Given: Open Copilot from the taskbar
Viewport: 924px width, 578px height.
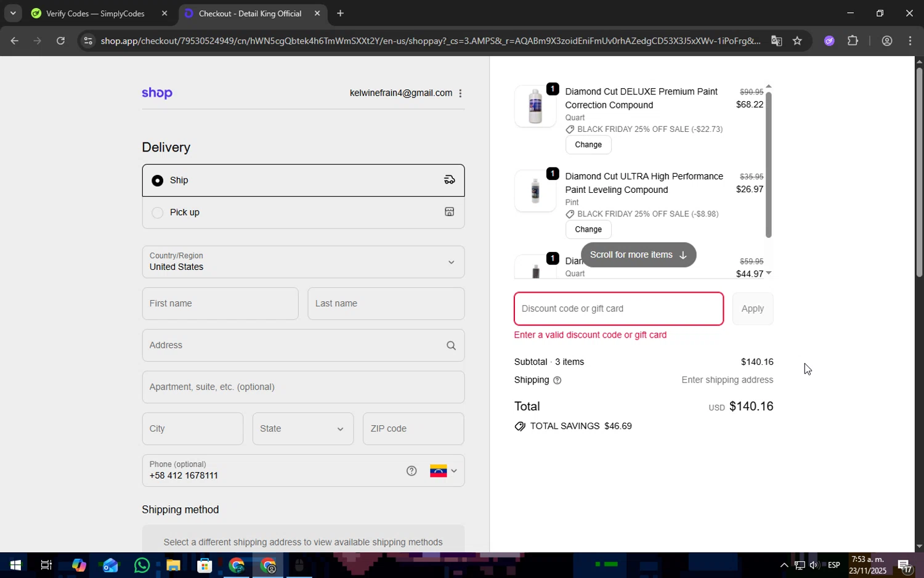Looking at the screenshot, I should click(x=78, y=566).
